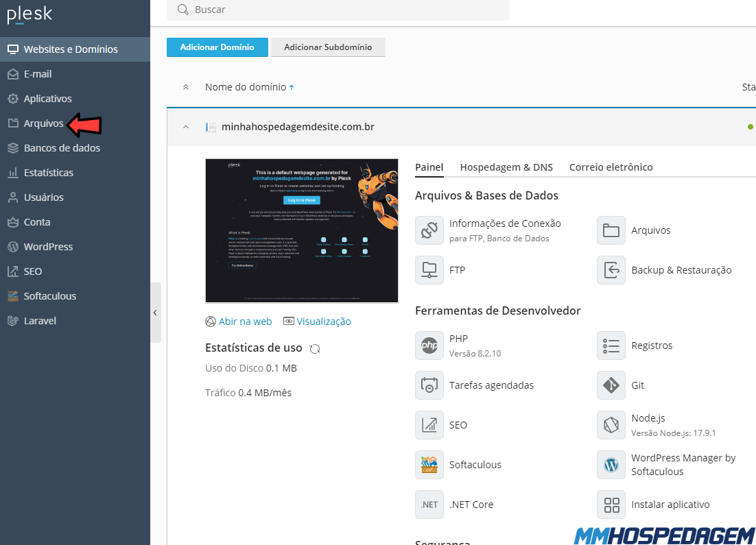Click the Visualização link
The height and width of the screenshot is (545, 756).
pos(324,322)
